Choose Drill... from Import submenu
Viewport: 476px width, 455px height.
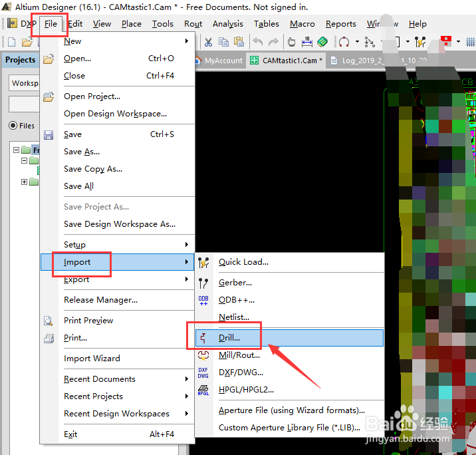[289, 338]
